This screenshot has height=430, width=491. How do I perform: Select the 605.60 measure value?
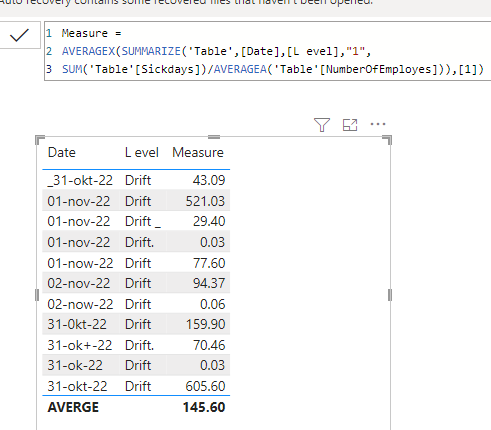click(205, 386)
